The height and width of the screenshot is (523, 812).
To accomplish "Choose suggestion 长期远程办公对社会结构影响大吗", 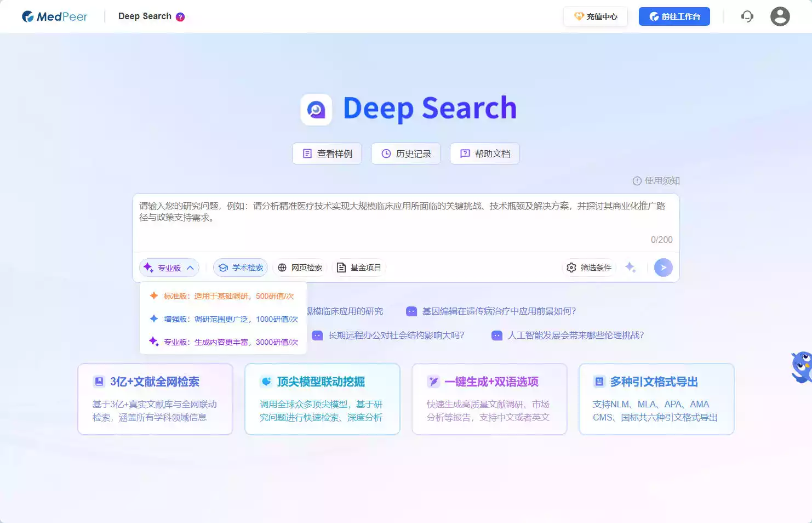I will click(x=388, y=336).
